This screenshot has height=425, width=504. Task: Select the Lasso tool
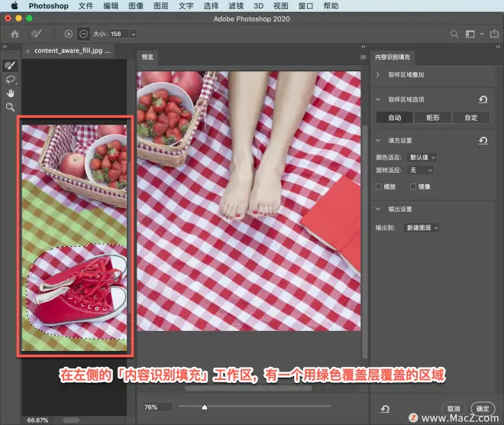10,79
